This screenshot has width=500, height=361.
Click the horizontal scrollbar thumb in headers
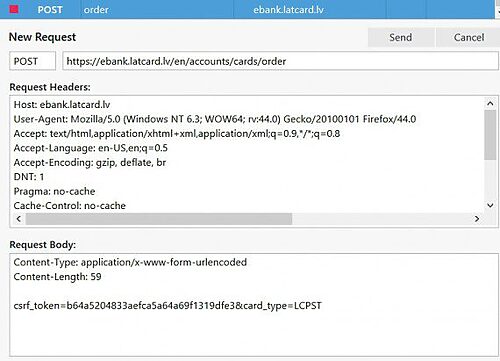159,219
